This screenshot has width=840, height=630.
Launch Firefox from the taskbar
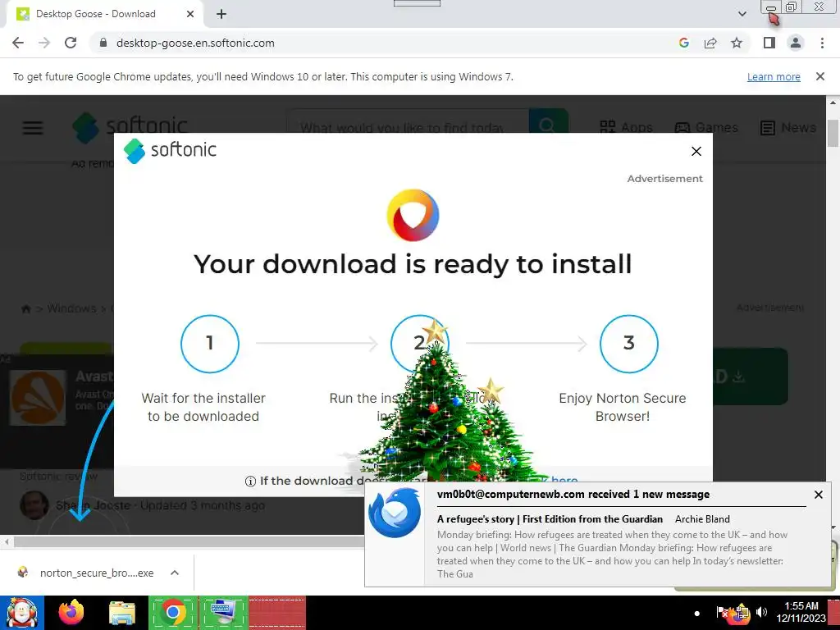[72, 612]
